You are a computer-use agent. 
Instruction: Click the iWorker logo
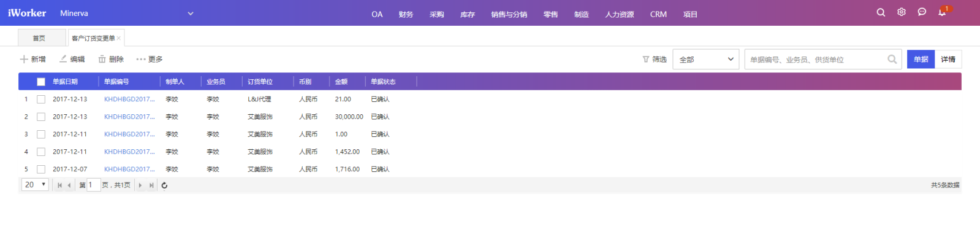coord(27,13)
